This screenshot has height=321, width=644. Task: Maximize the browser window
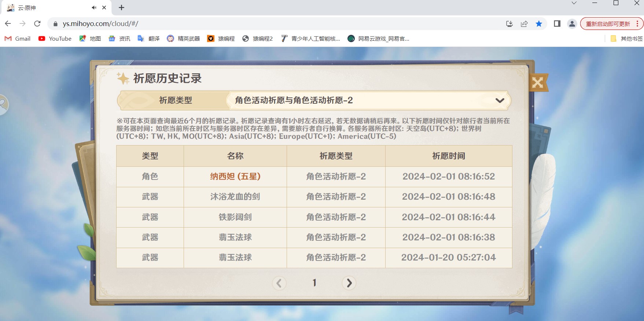click(616, 3)
